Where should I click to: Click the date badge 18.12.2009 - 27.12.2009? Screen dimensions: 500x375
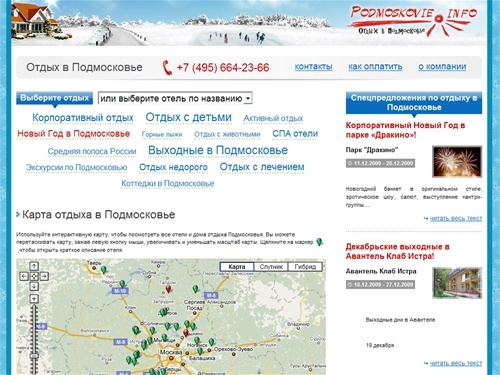tap(380, 285)
